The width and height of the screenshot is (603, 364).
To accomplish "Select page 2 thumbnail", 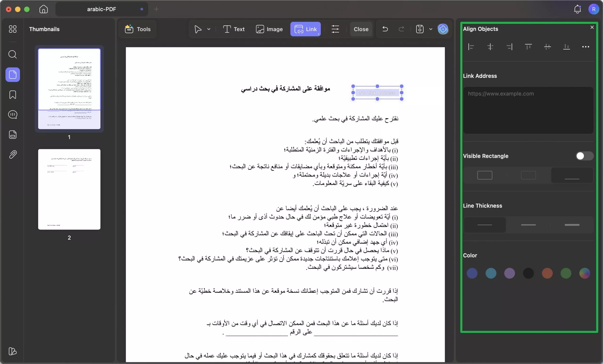I will [x=69, y=189].
